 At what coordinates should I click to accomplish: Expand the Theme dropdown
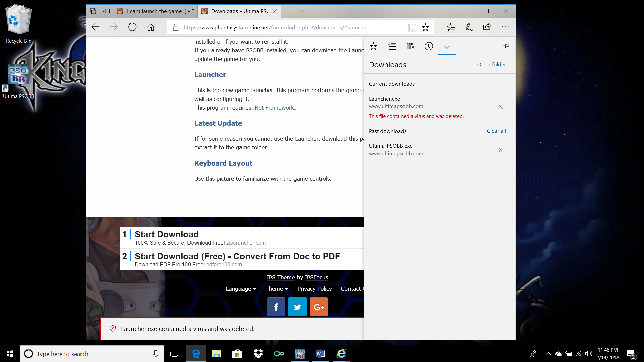277,289
